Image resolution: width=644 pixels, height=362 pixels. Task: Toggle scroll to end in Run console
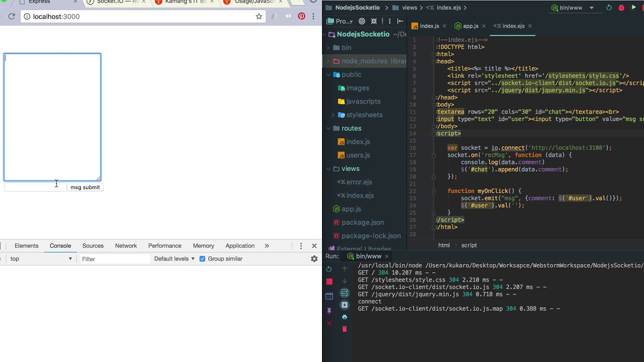[x=345, y=305]
